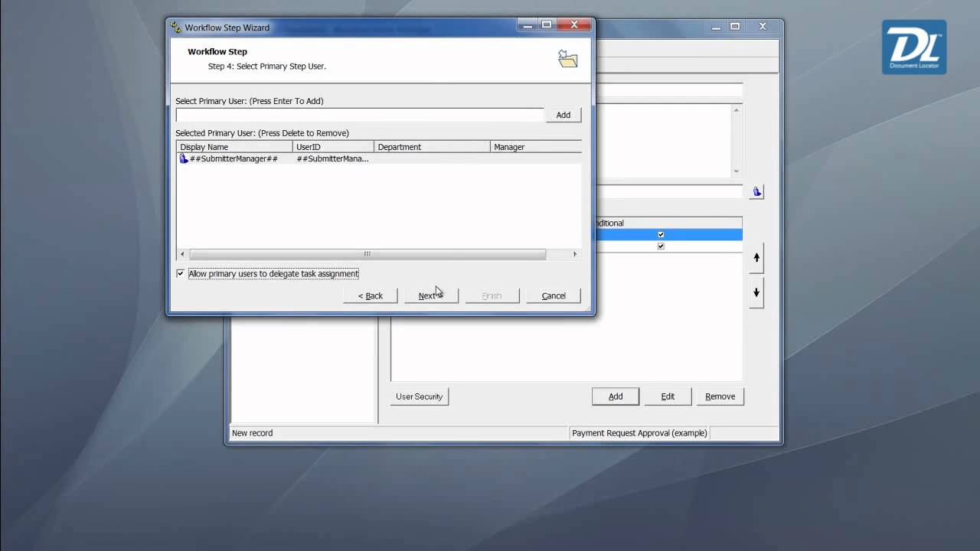Select the ##SubmitterManager## display name row
980x551 pixels.
click(x=234, y=158)
